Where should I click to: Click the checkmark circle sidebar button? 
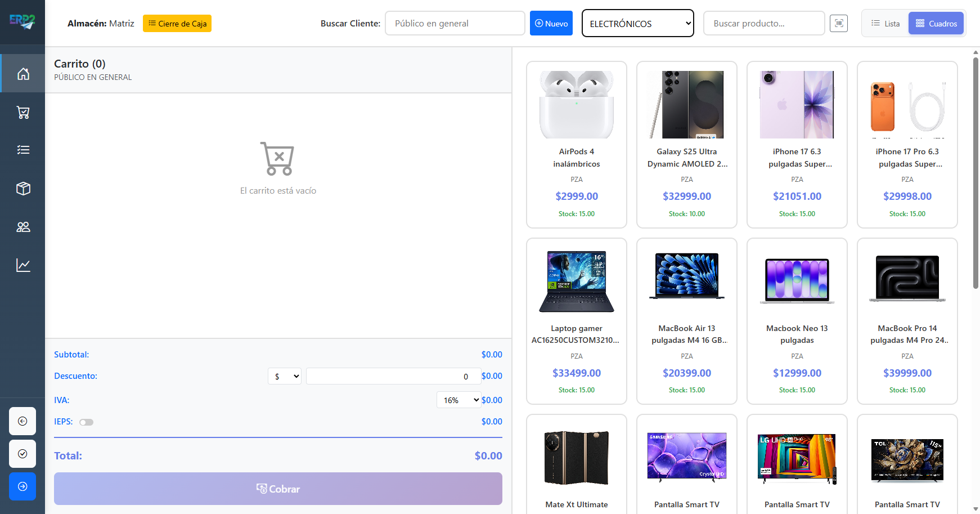point(23,454)
